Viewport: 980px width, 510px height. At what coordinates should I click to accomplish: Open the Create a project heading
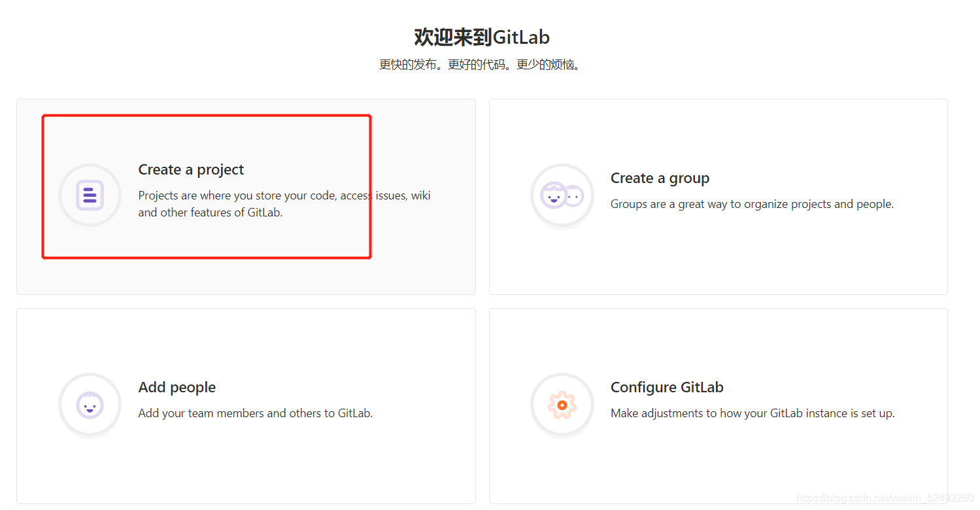coord(191,170)
